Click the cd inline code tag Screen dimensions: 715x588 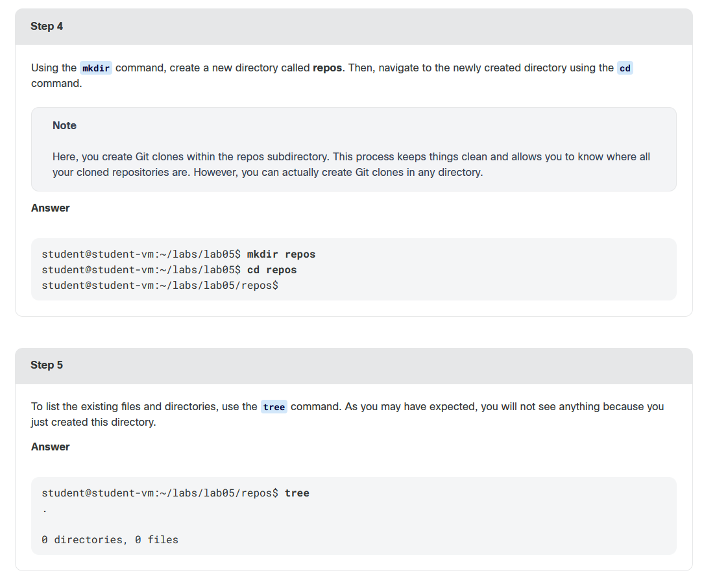625,68
